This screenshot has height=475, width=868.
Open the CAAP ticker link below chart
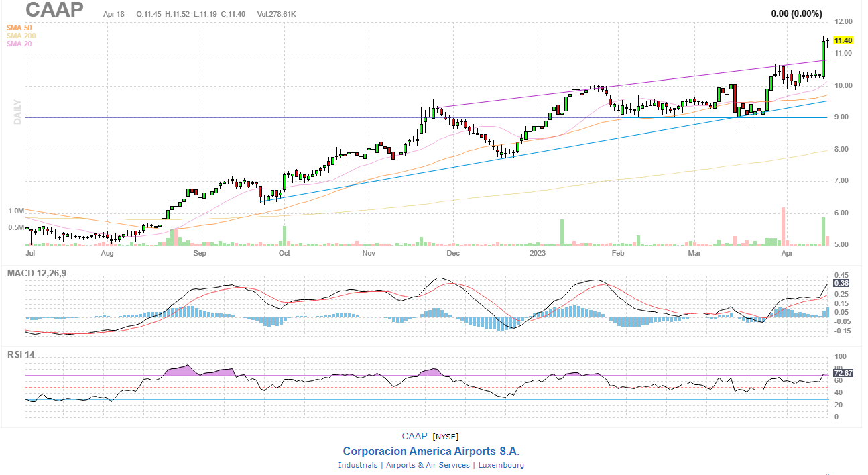[415, 437]
